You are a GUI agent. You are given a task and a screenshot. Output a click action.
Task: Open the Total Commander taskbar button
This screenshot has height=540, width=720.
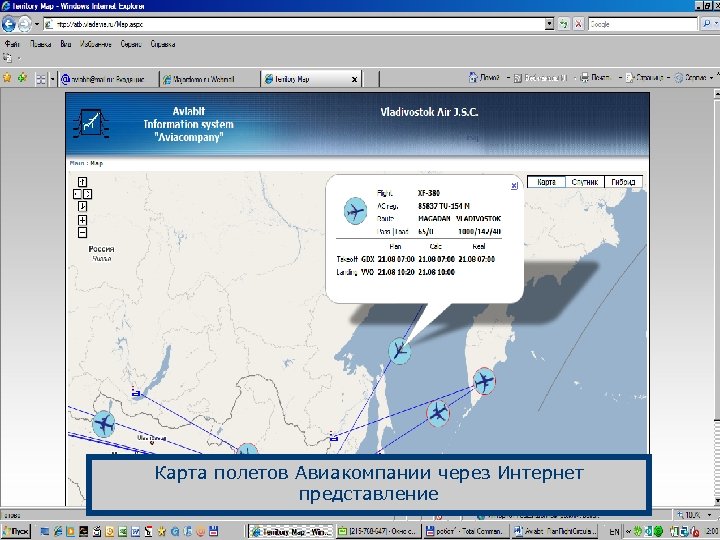[465, 531]
